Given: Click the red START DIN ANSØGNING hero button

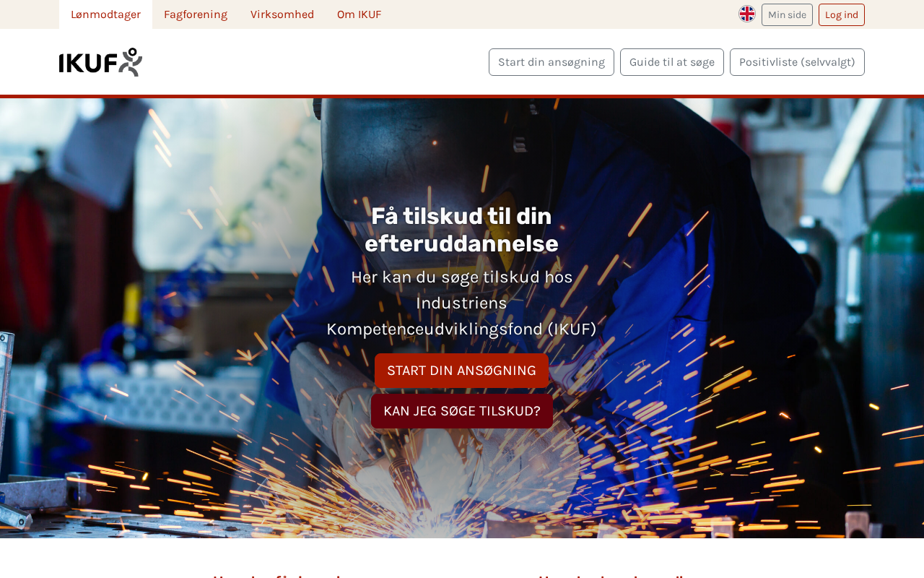Looking at the screenshot, I should click(461, 371).
